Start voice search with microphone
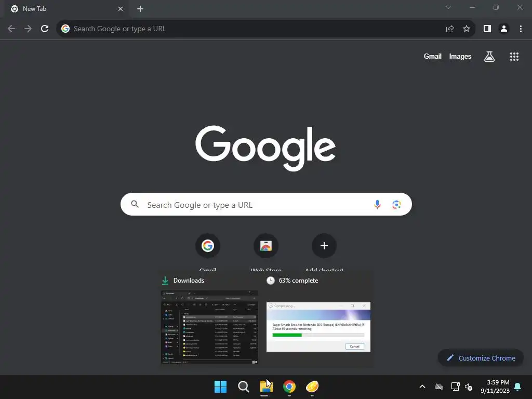The width and height of the screenshot is (532, 399). [x=377, y=205]
